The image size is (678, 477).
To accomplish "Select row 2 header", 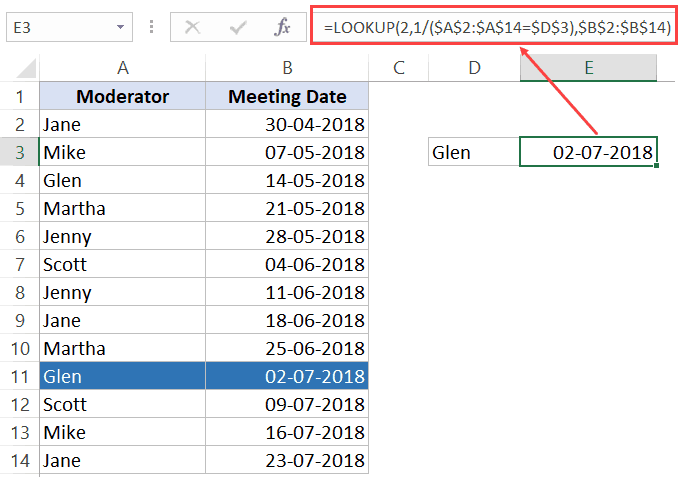I will tap(19, 125).
